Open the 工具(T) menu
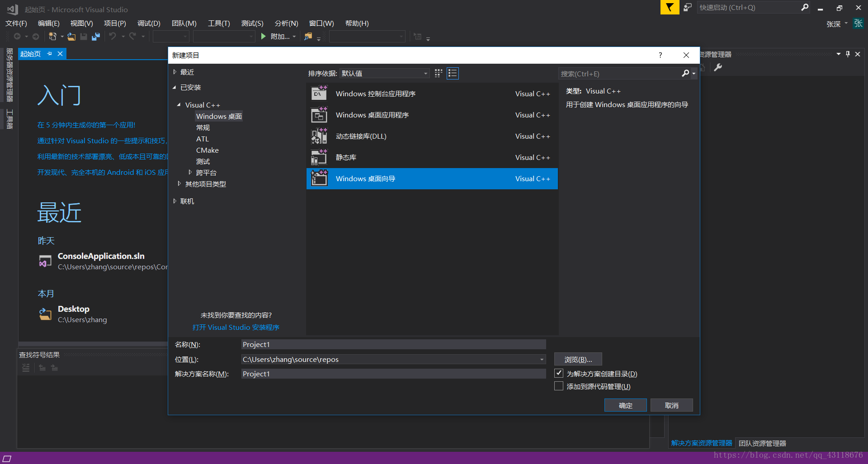 [x=219, y=23]
